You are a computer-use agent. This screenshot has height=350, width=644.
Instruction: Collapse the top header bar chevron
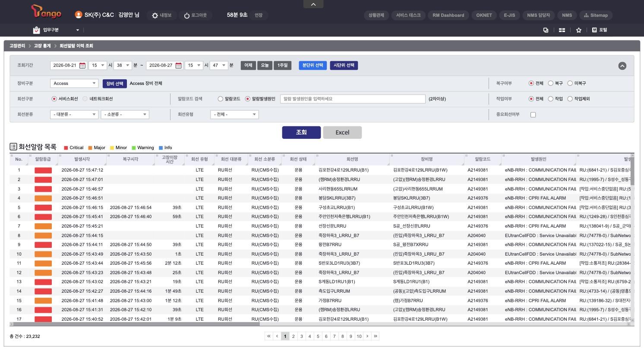click(x=313, y=4)
